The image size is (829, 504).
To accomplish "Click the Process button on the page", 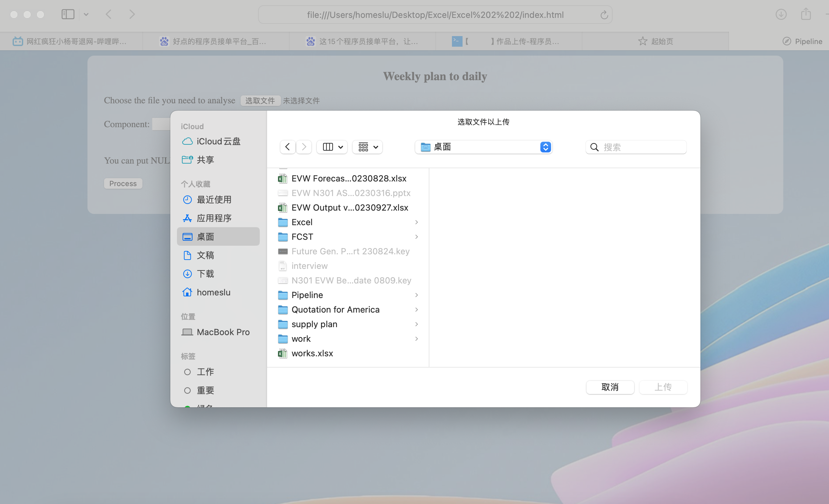I will (123, 183).
